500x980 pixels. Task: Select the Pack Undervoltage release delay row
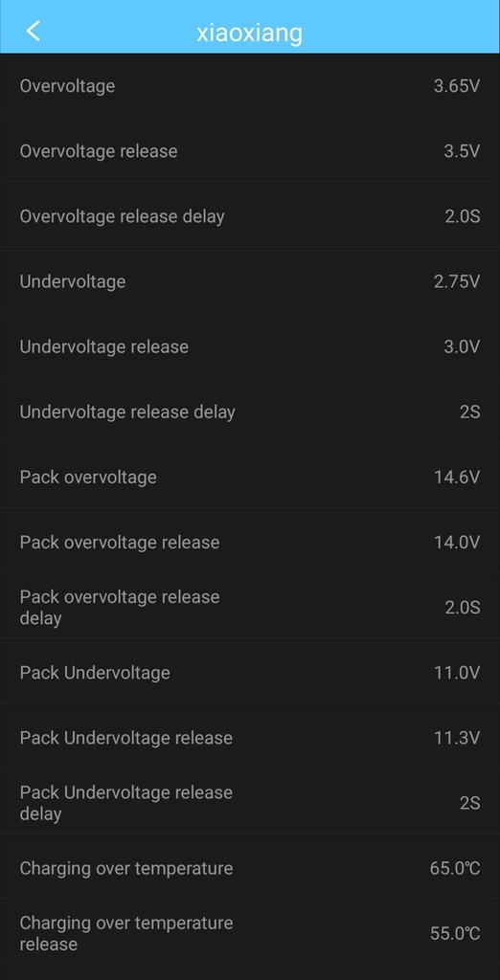pos(250,803)
